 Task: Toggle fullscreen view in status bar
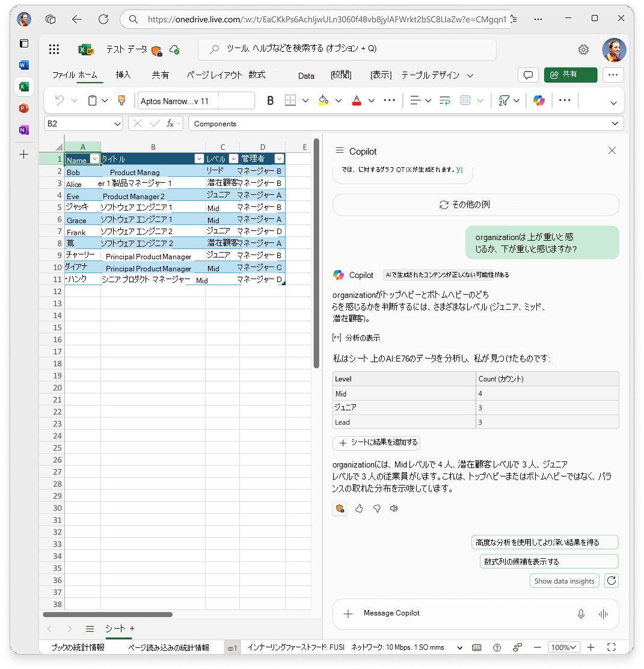pyautogui.click(x=611, y=647)
